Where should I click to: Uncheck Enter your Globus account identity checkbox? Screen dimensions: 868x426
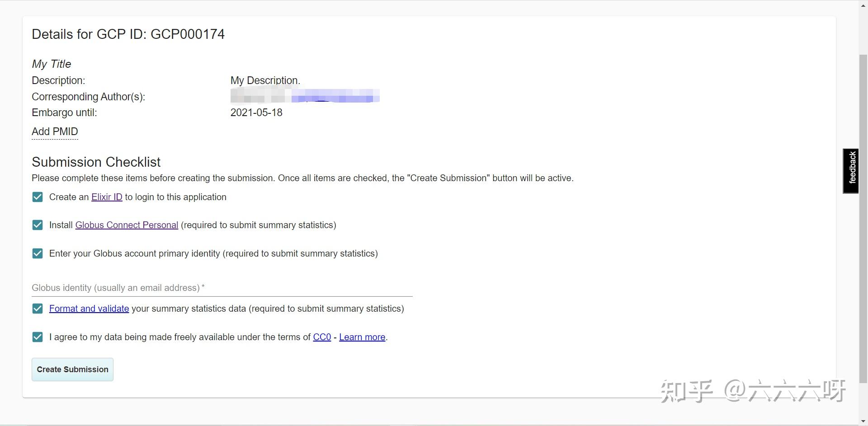tap(38, 253)
